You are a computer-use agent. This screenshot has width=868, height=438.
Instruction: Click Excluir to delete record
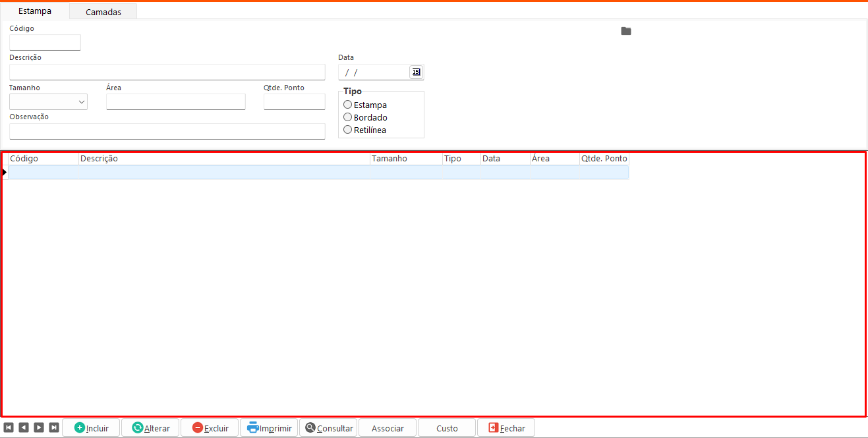pos(210,427)
